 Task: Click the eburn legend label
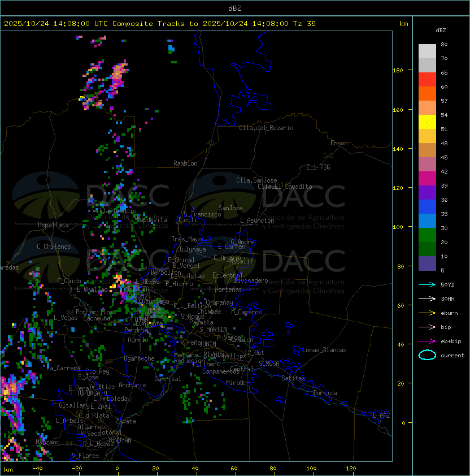coord(449,313)
